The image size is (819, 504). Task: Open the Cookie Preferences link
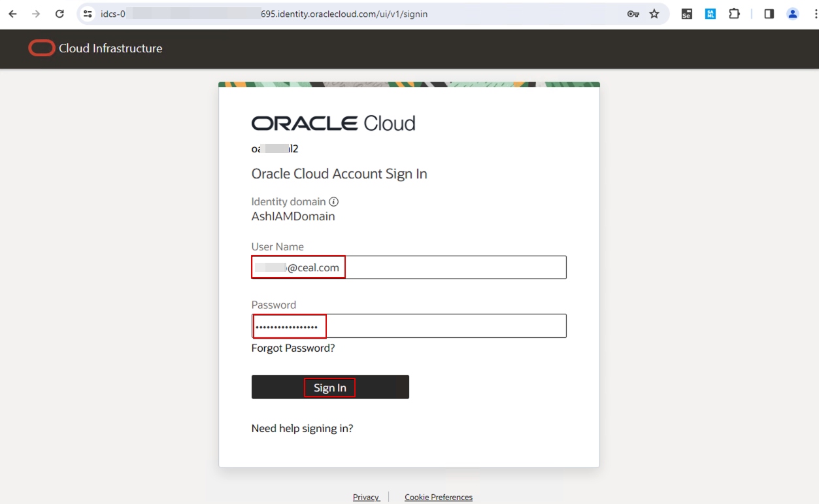(439, 497)
